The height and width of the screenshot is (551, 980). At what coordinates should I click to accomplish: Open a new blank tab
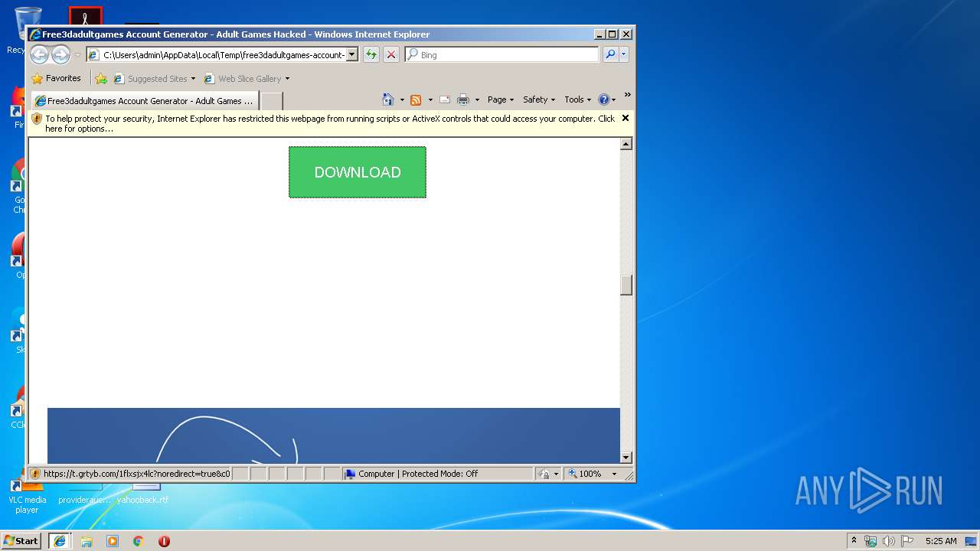[272, 100]
